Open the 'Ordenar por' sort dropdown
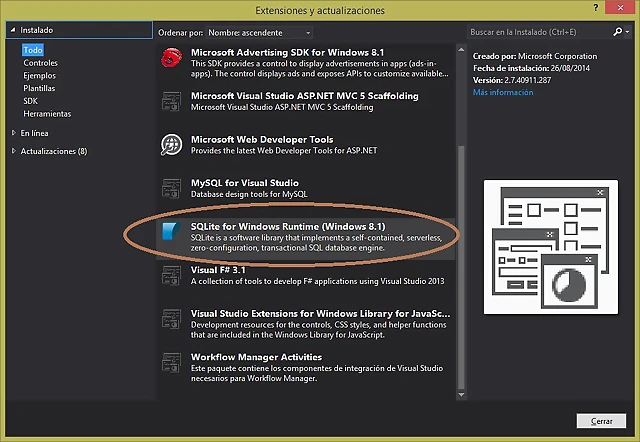Screen dimensions: 640x442 pos(260,33)
